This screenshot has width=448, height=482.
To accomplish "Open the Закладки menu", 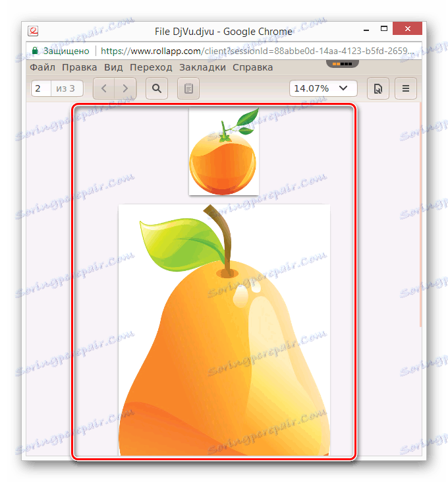I will pos(202,67).
